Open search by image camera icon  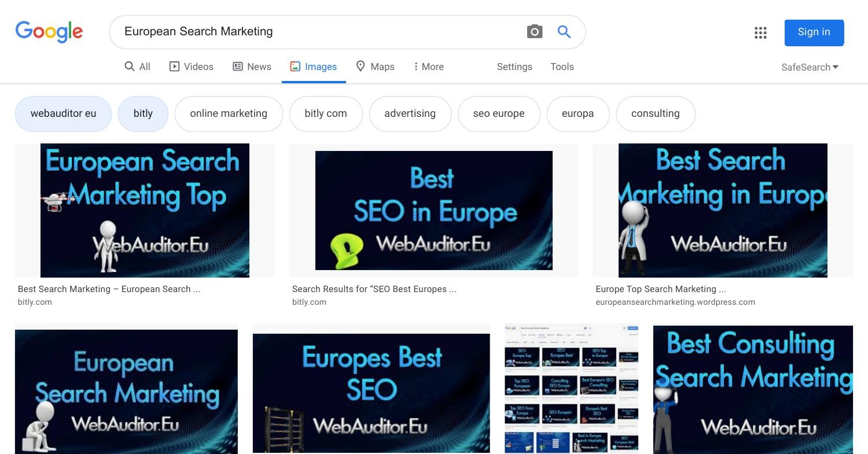point(535,32)
